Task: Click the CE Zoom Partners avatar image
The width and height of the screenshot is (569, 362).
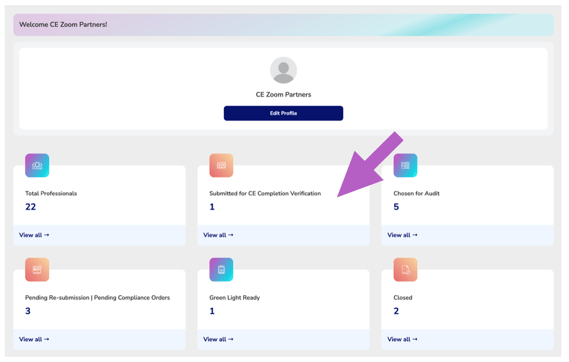Action: tap(283, 70)
